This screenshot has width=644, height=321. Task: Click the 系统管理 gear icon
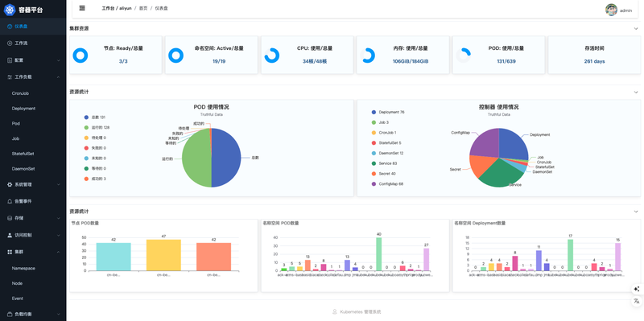pyautogui.click(x=10, y=185)
